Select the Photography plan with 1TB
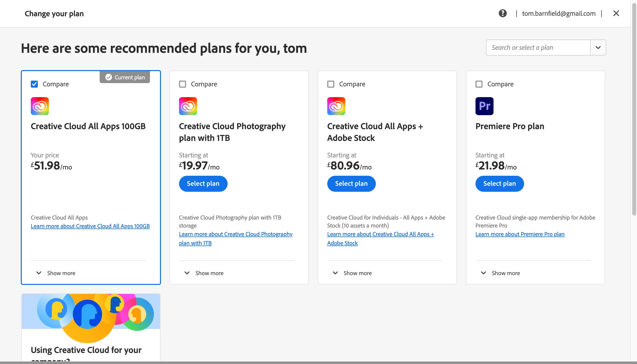637x364 pixels. (x=203, y=184)
